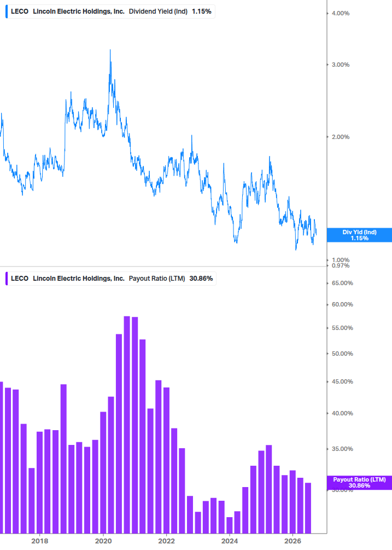Image resolution: width=392 pixels, height=550 pixels.
Task: Click the purple color marker in the Payout Ratio legend
Action: click(7, 279)
